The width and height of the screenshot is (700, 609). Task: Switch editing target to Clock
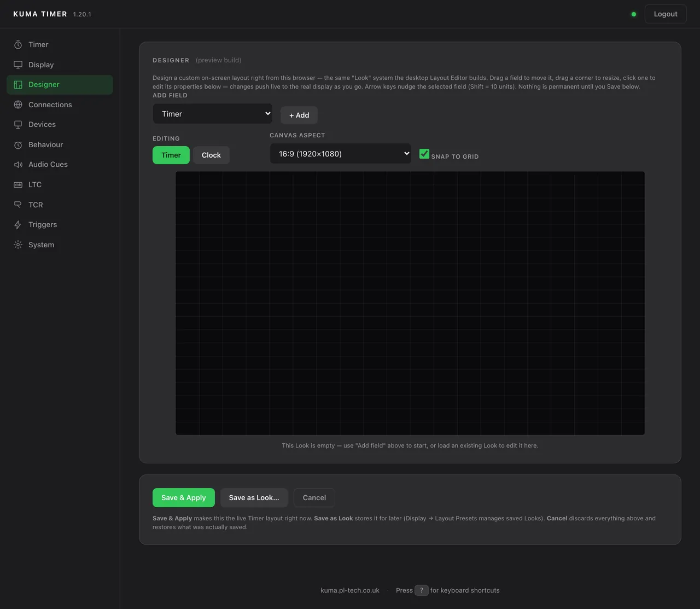tap(211, 155)
